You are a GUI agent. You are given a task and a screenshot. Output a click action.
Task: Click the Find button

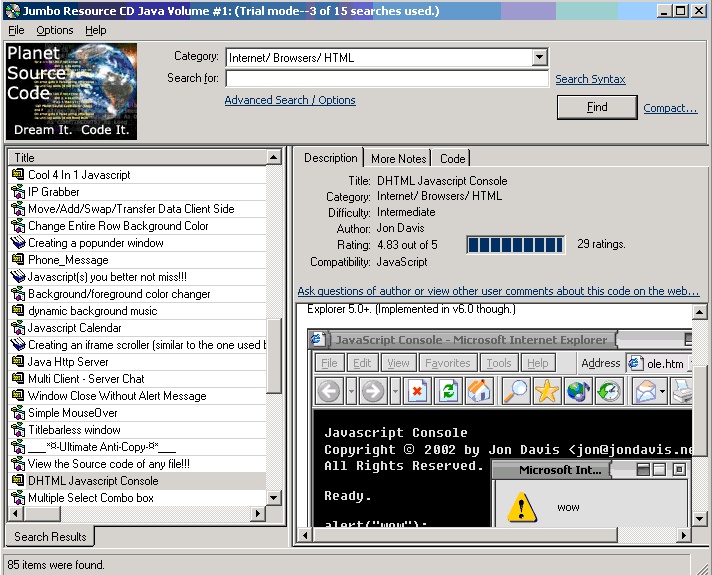click(x=597, y=107)
